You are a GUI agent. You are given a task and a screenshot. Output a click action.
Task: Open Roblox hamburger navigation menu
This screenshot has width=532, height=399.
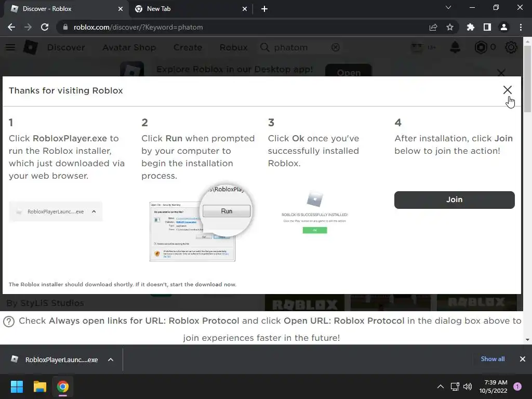pyautogui.click(x=10, y=47)
